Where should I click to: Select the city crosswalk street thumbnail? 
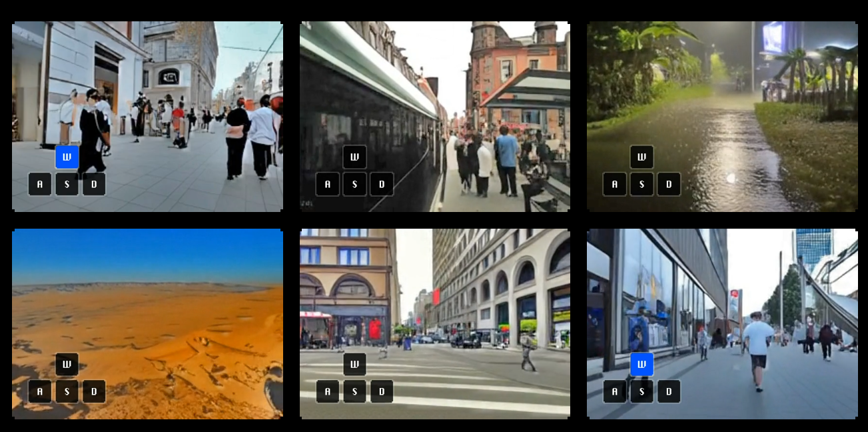(435, 324)
